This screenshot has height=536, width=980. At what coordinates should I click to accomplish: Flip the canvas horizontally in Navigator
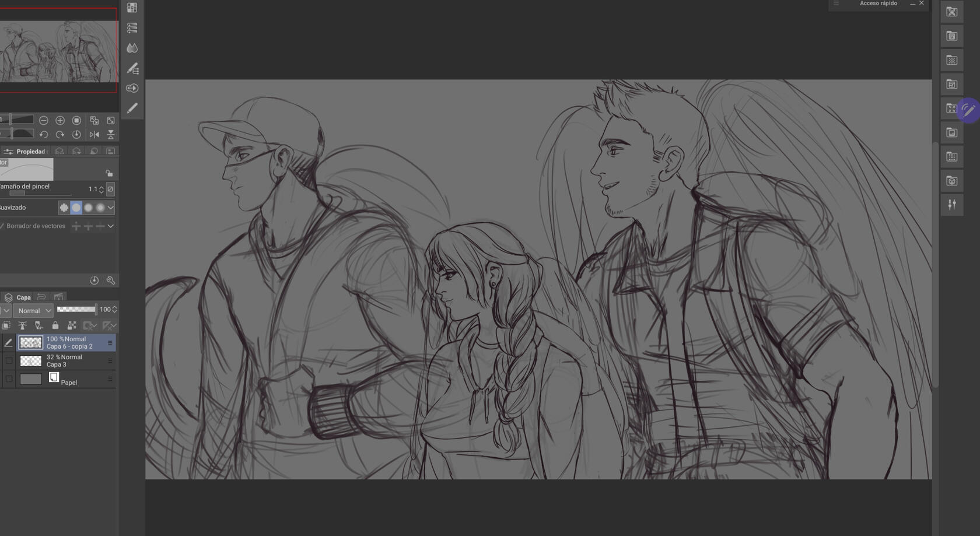point(94,135)
